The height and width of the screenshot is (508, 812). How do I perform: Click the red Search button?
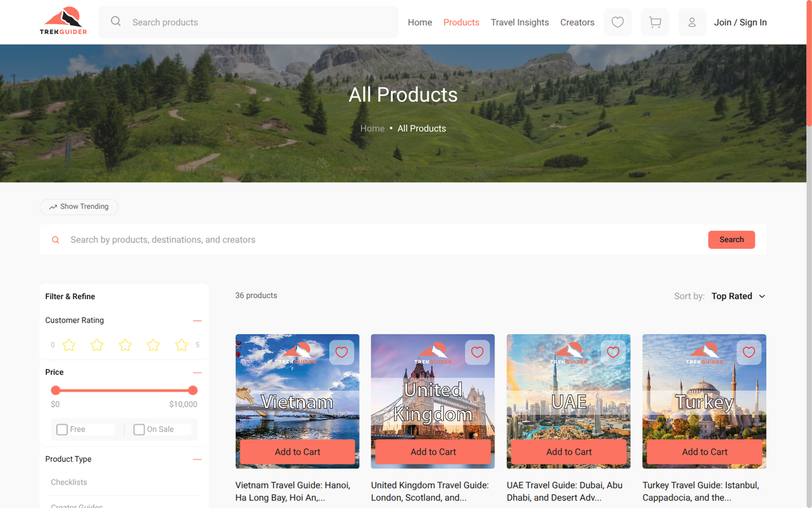(731, 240)
